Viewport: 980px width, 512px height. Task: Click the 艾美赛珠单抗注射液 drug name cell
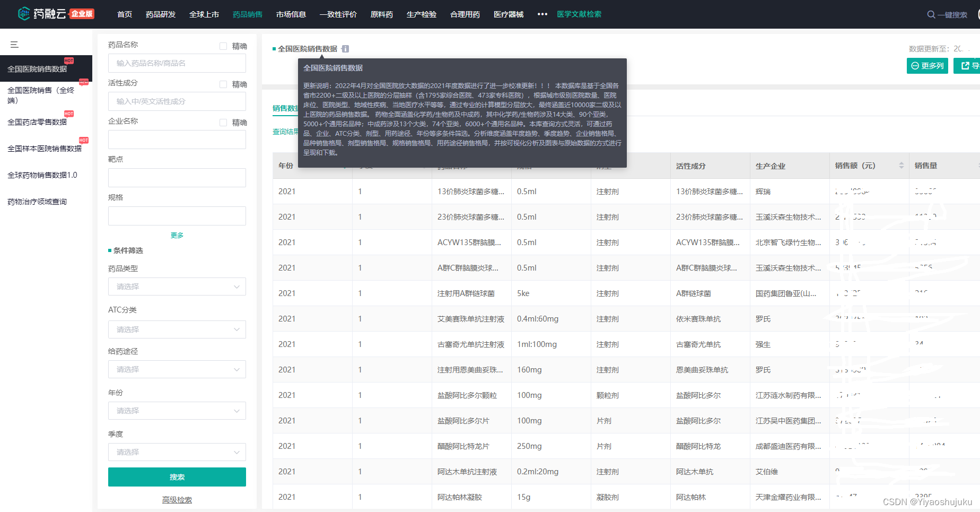tap(471, 319)
